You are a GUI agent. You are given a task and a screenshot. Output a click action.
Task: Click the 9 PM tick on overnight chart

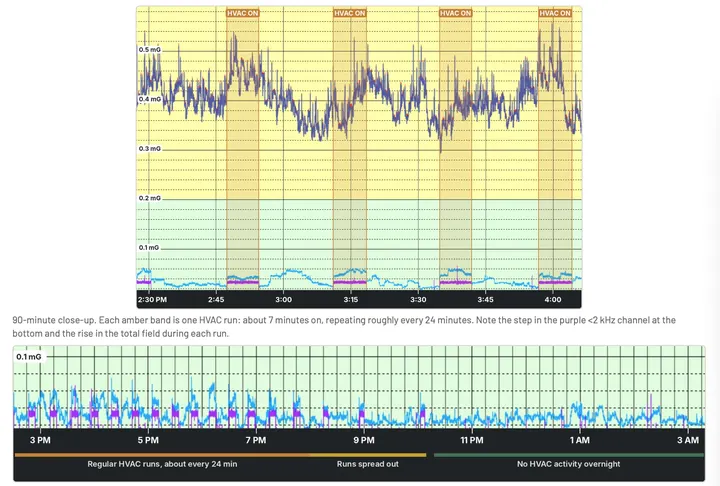click(x=364, y=440)
